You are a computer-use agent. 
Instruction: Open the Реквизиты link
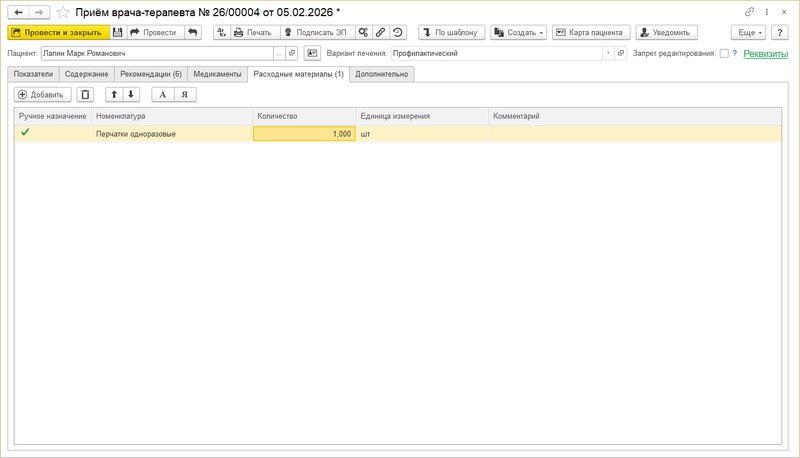[x=765, y=54]
